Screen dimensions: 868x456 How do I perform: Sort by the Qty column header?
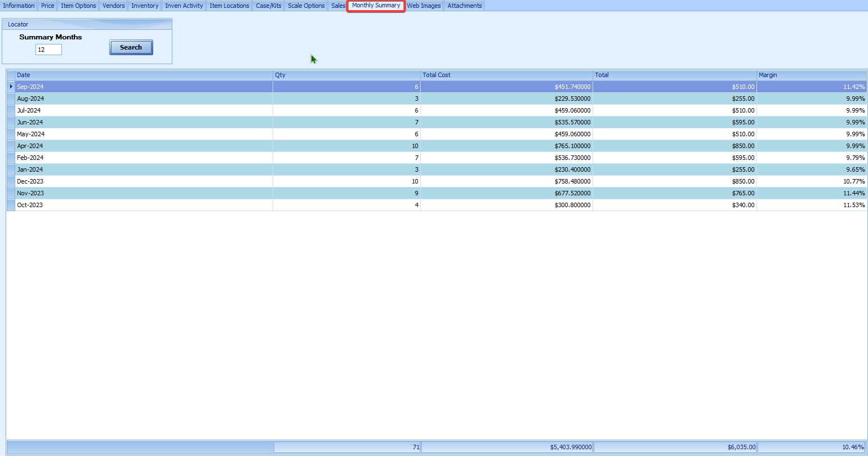(346, 75)
